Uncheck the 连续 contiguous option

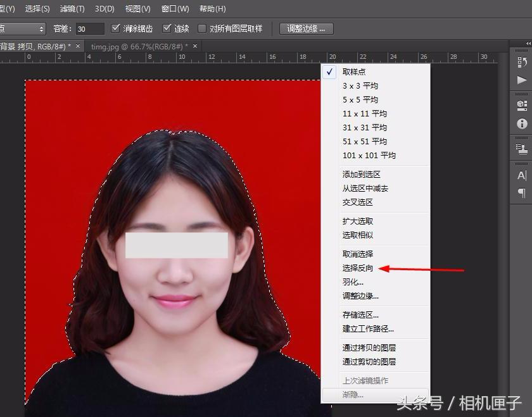click(x=166, y=28)
